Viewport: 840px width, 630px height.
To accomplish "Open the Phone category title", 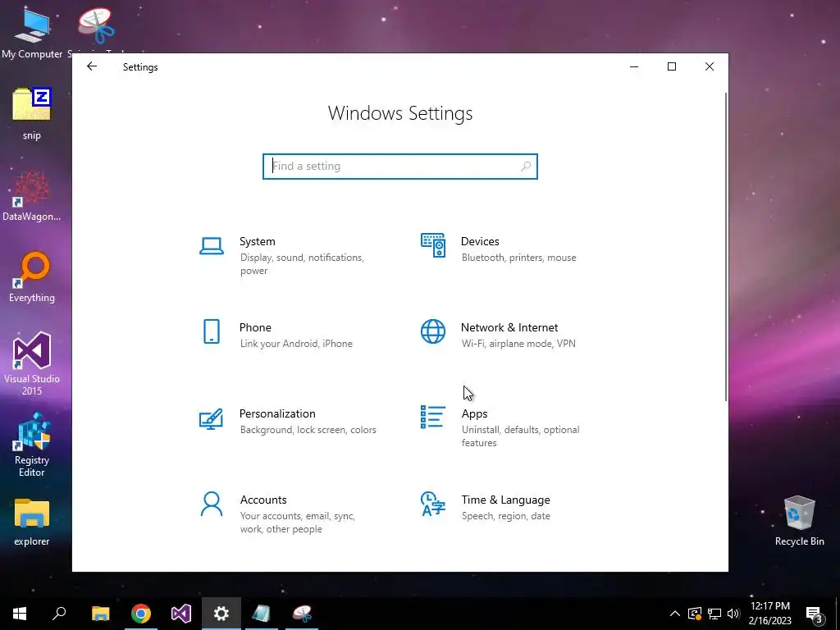I will click(x=255, y=327).
